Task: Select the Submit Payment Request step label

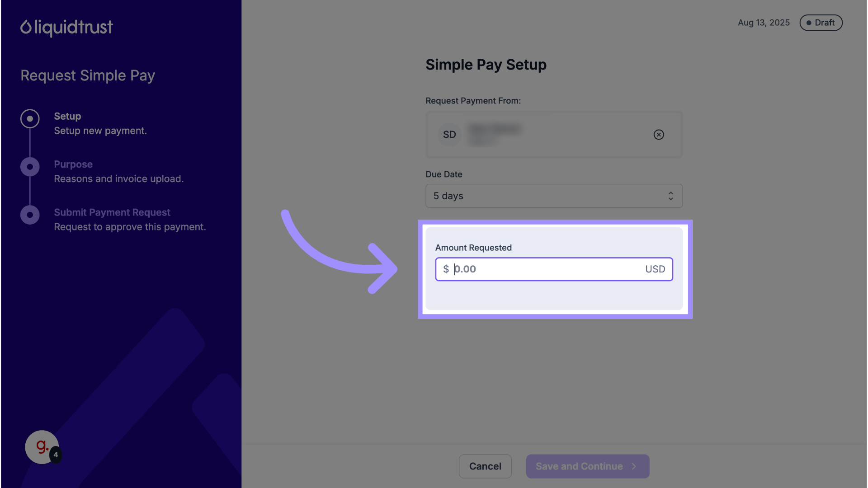Action: click(x=112, y=212)
